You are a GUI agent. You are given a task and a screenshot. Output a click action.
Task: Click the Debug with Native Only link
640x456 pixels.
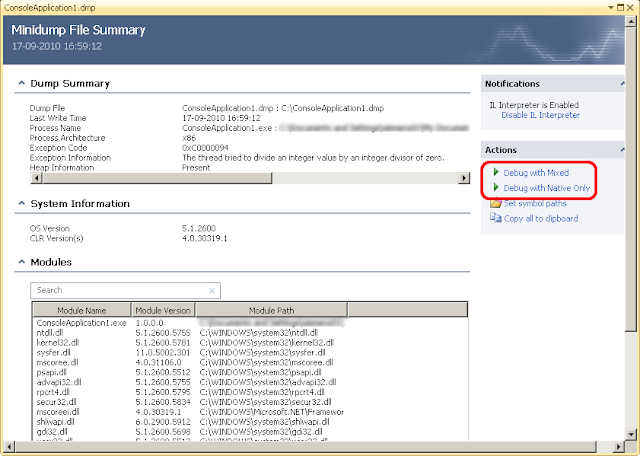547,188
